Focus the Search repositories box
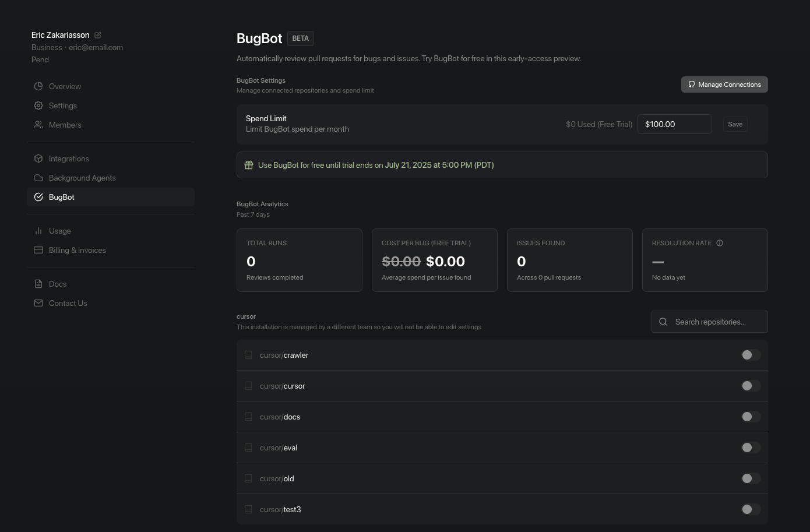The height and width of the screenshot is (532, 810). (x=710, y=322)
